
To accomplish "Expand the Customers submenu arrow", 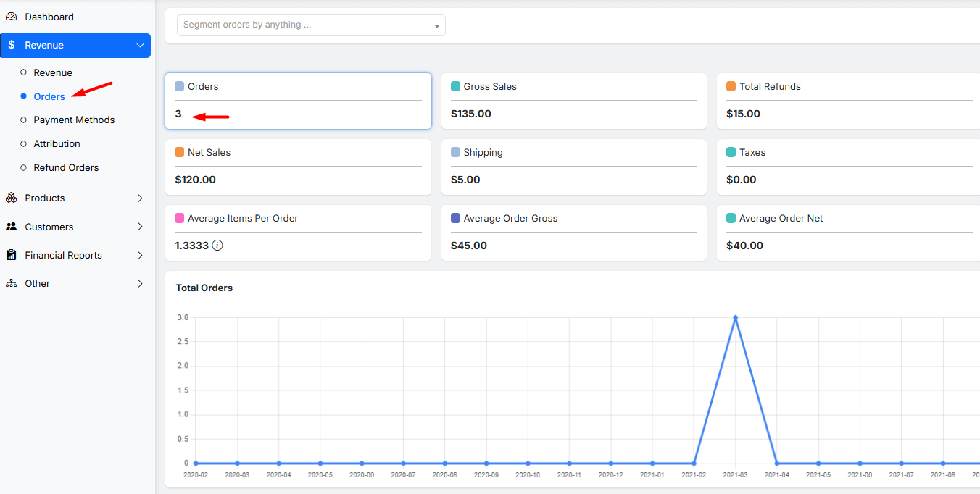I will [x=141, y=227].
